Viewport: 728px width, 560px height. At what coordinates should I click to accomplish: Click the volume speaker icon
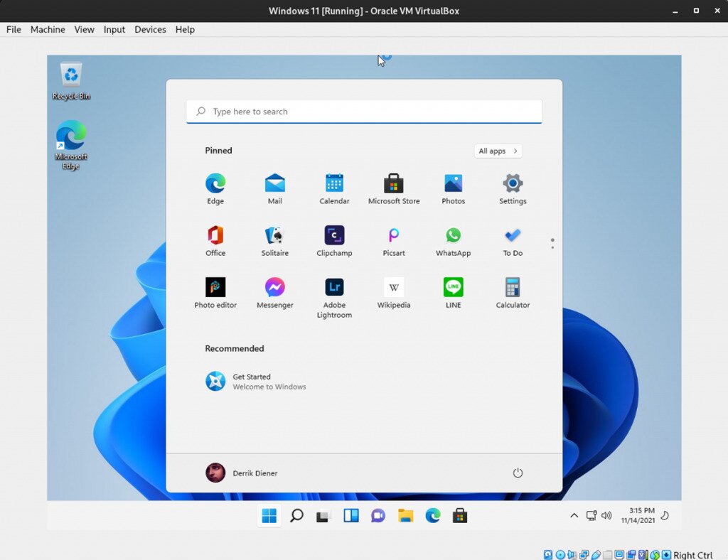[x=606, y=515]
